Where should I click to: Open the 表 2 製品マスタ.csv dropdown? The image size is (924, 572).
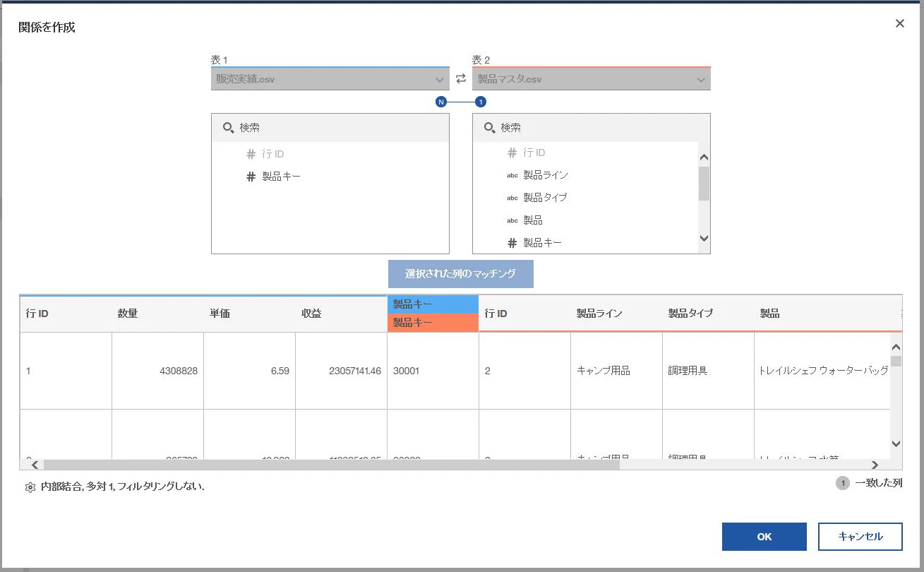(592, 78)
